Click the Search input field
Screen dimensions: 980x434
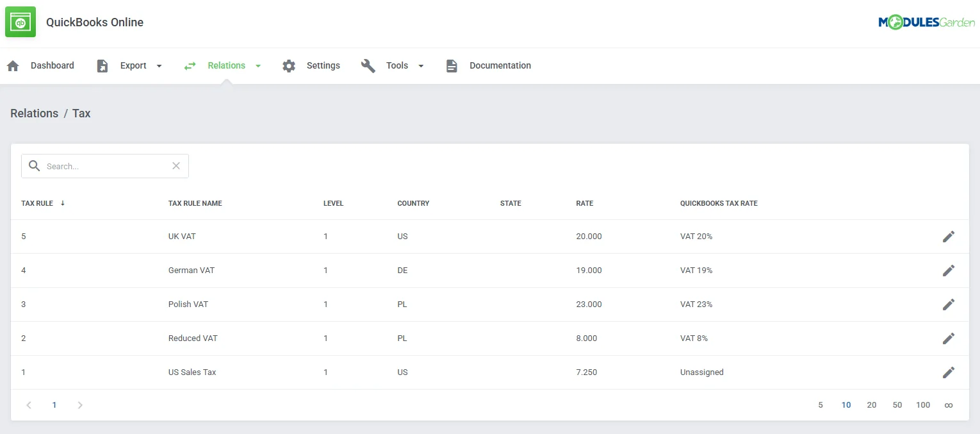tap(105, 166)
